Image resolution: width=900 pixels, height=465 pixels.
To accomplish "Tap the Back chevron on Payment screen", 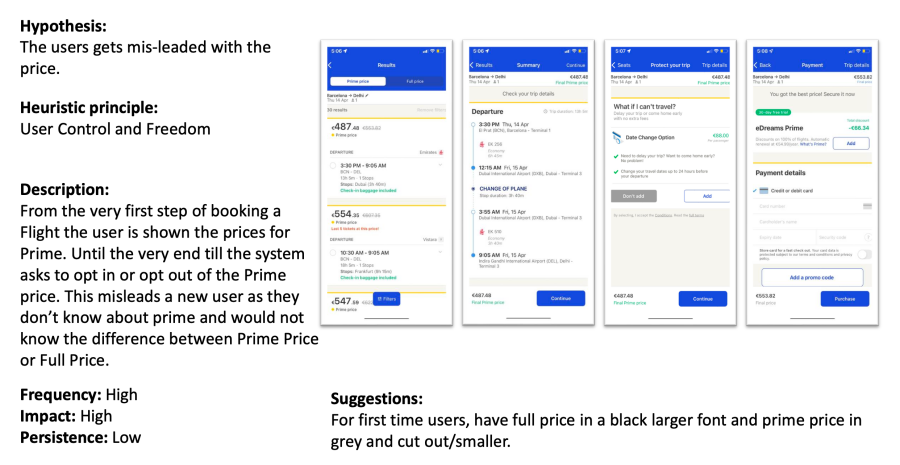I will (x=756, y=65).
